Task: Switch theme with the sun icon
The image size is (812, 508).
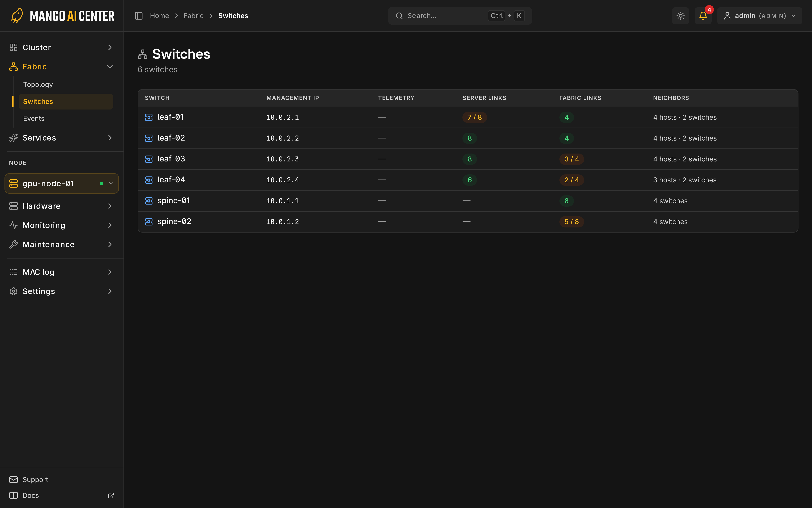Action: pos(680,16)
